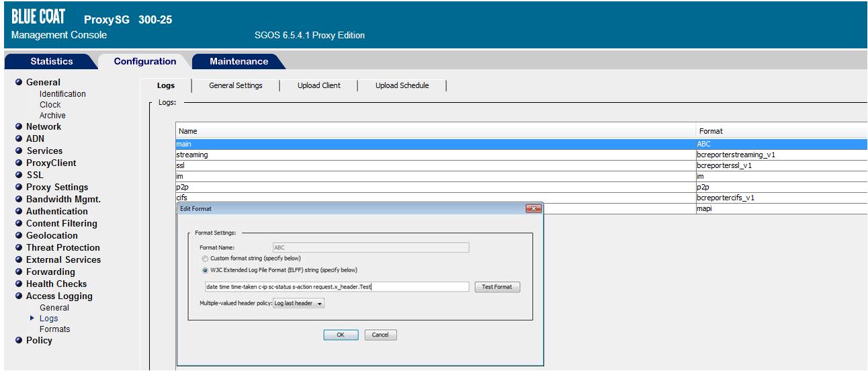Select the main log row
Viewport: 868px width, 371px height.
click(521, 144)
